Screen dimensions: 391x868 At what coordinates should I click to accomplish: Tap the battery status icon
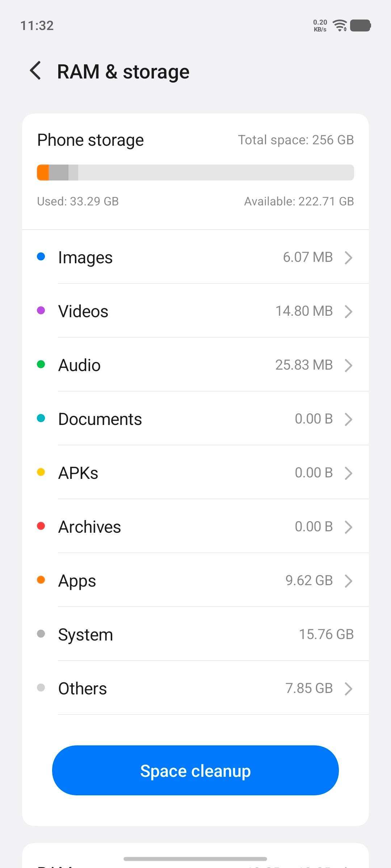pos(361,26)
